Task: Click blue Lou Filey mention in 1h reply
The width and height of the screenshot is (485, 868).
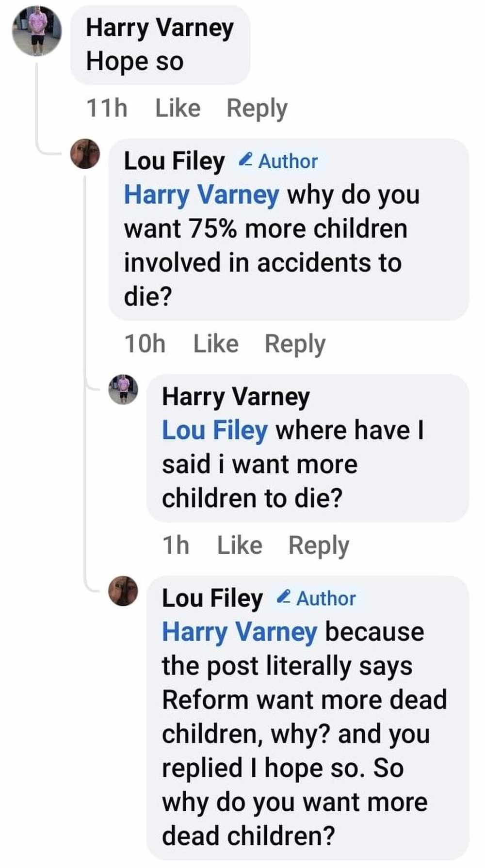Action: (x=214, y=431)
